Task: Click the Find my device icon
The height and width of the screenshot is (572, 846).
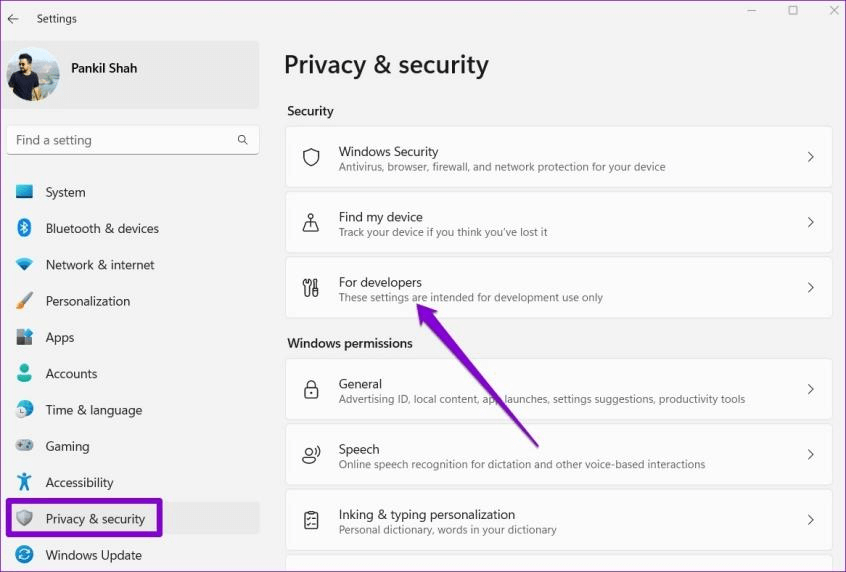Action: [x=311, y=223]
